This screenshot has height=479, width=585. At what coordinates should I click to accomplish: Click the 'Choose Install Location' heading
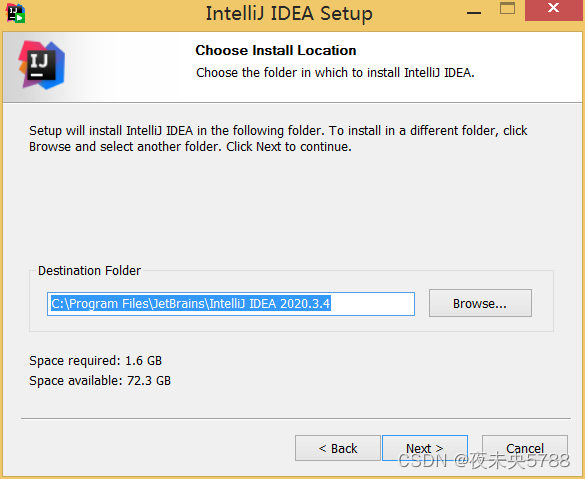(x=276, y=50)
